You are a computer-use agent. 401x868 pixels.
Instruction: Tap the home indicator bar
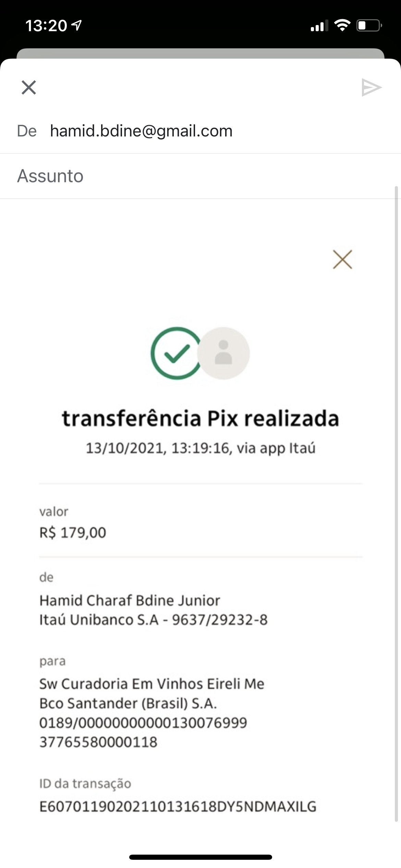[x=200, y=857]
